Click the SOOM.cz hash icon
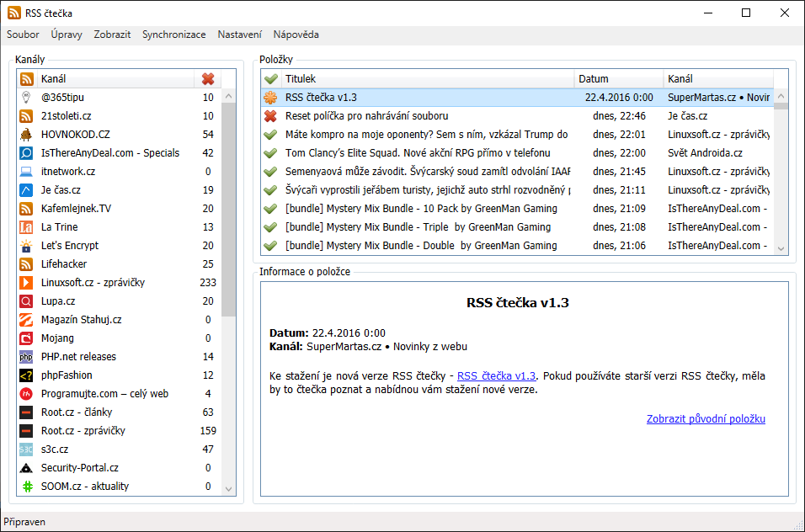This screenshot has width=805, height=532. coord(26,487)
